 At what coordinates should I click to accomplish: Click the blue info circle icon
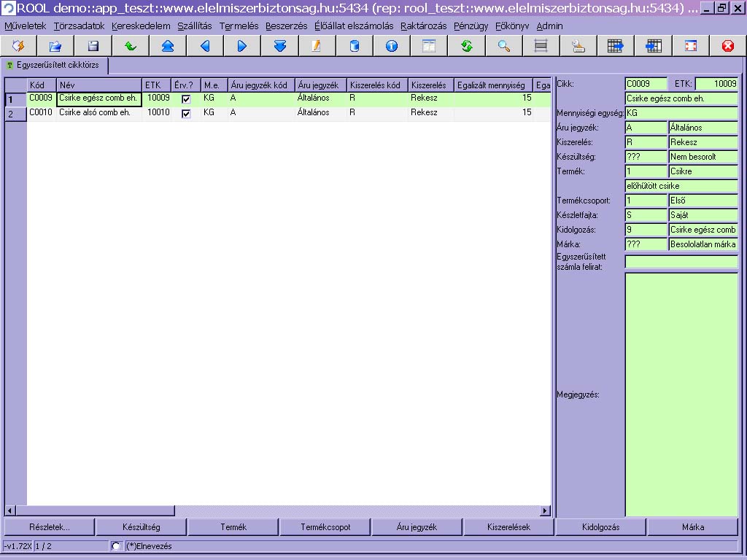click(x=392, y=46)
